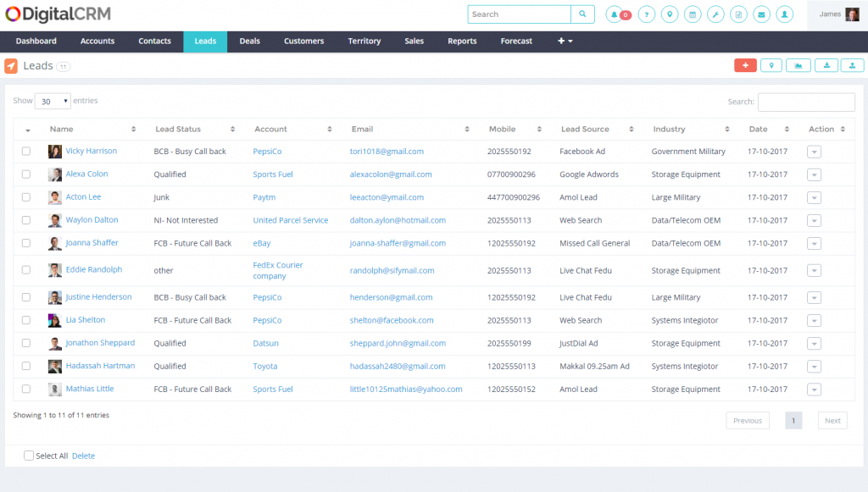Open action dropdown for Vicky Harrison row
This screenshot has height=492, width=868.
coord(814,152)
